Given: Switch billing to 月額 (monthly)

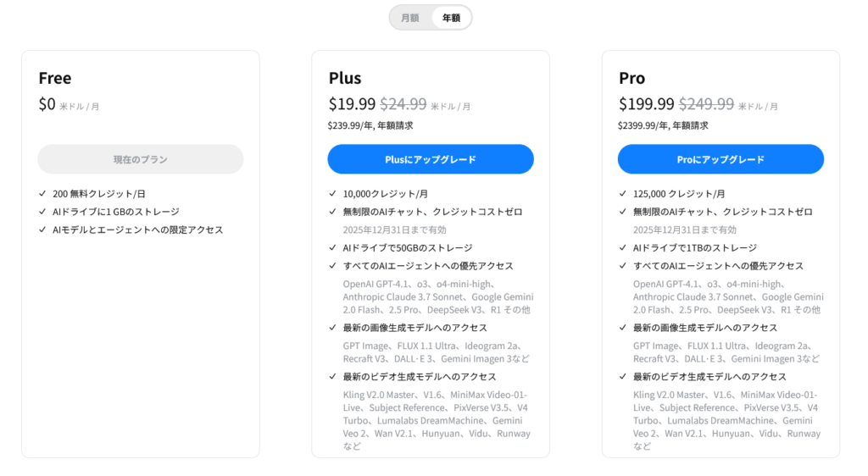Looking at the screenshot, I should [410, 18].
